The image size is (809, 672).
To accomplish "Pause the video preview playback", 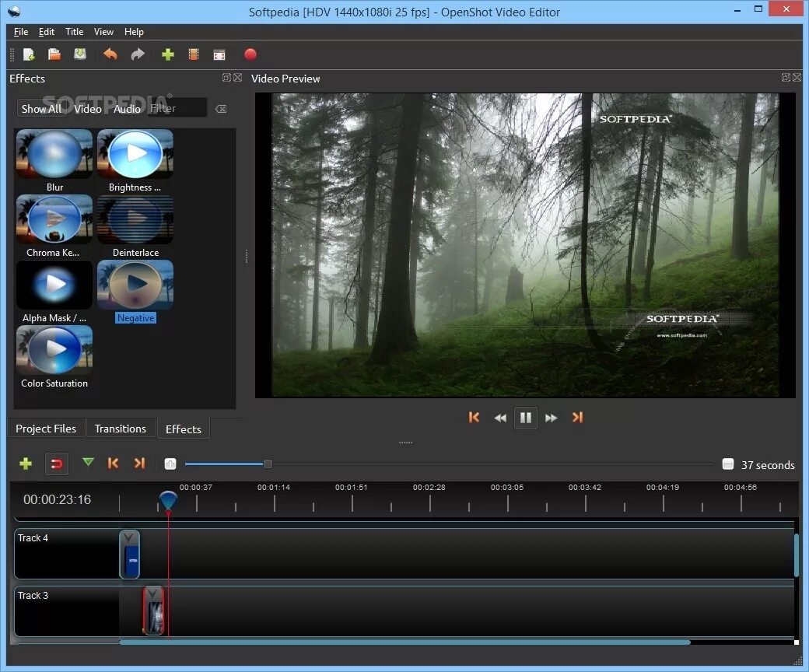I will pos(526,417).
